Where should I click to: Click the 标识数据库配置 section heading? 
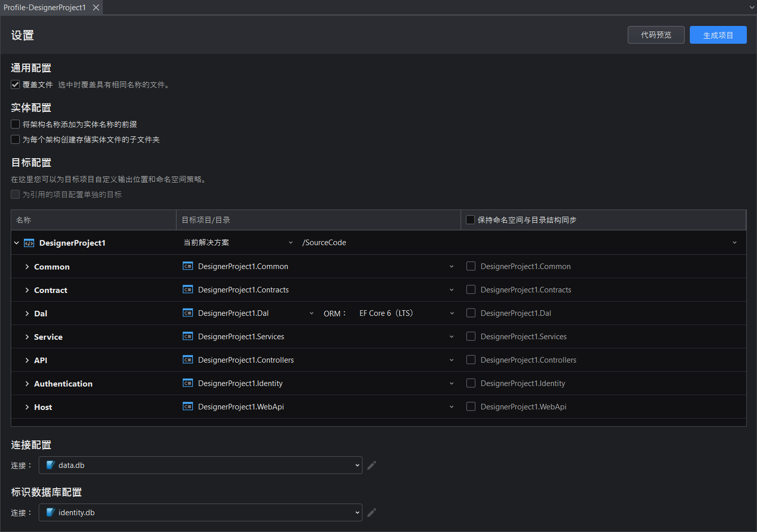click(x=46, y=492)
